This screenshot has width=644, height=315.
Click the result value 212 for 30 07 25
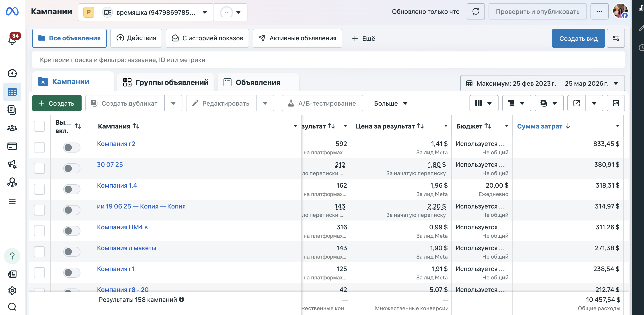point(340,165)
